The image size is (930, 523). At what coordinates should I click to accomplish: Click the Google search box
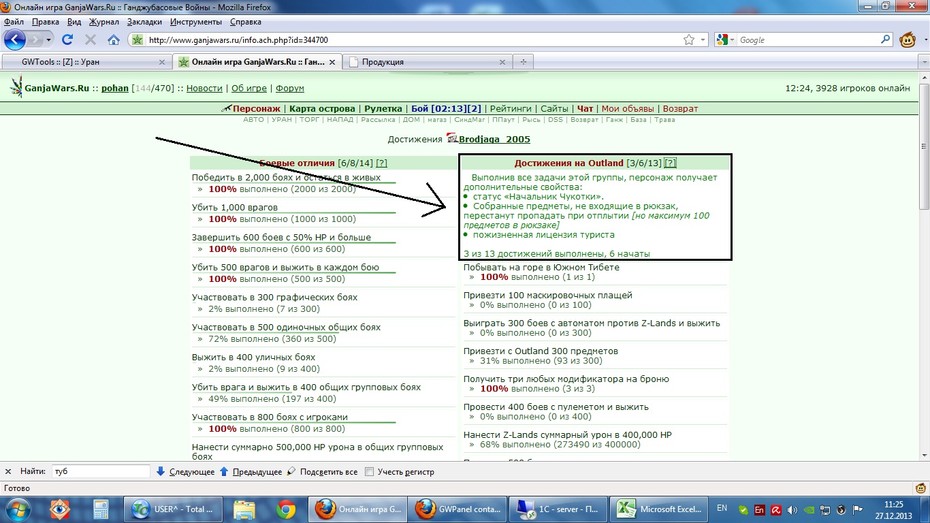point(807,40)
